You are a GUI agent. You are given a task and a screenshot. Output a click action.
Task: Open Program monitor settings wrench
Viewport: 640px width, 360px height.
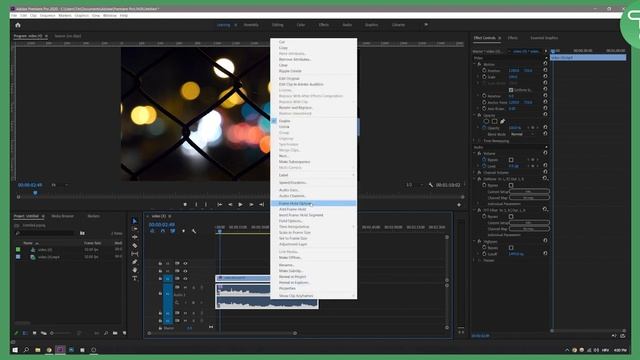431,185
